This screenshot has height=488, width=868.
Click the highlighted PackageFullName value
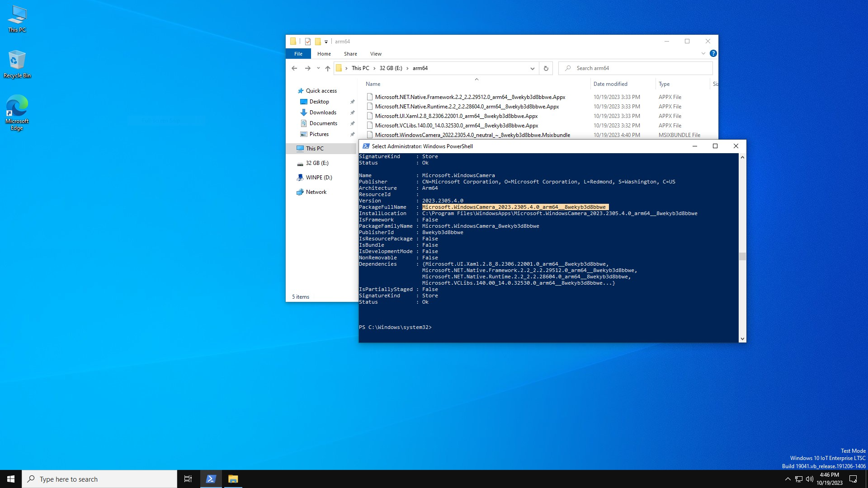pyautogui.click(x=515, y=207)
